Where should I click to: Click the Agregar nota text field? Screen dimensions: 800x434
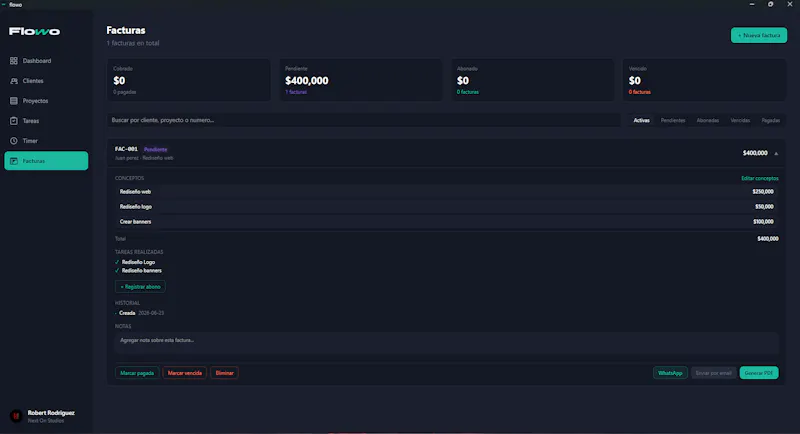[446, 343]
